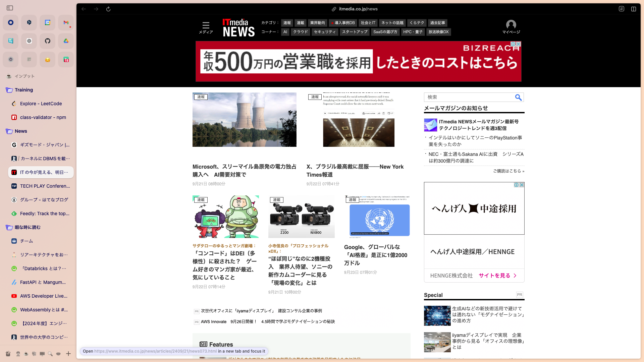This screenshot has width=644, height=362.
Task: Reload the current page
Action: pyautogui.click(x=108, y=9)
